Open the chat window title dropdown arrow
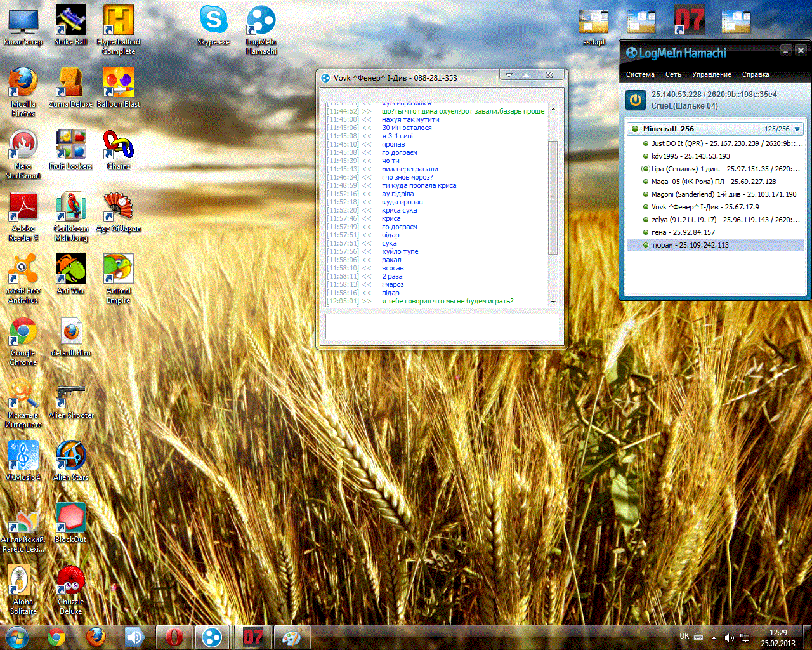 click(x=508, y=75)
